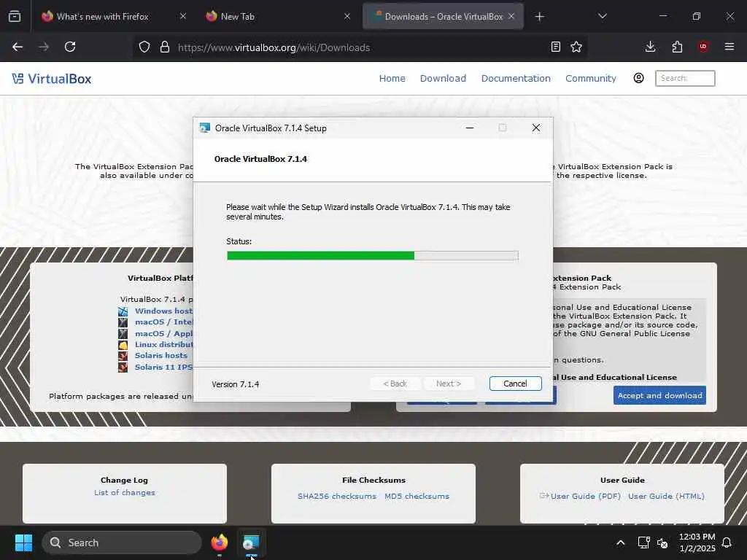747x560 pixels.
Task: Open the List of changes link
Action: [124, 492]
